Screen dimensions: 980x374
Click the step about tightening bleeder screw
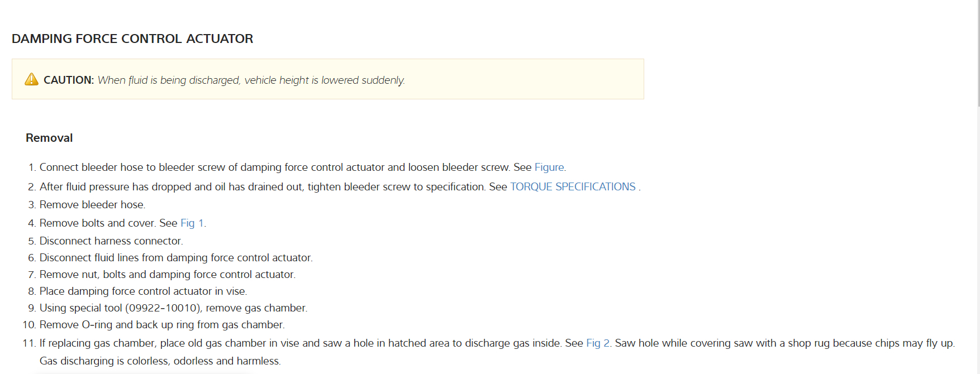263,187
